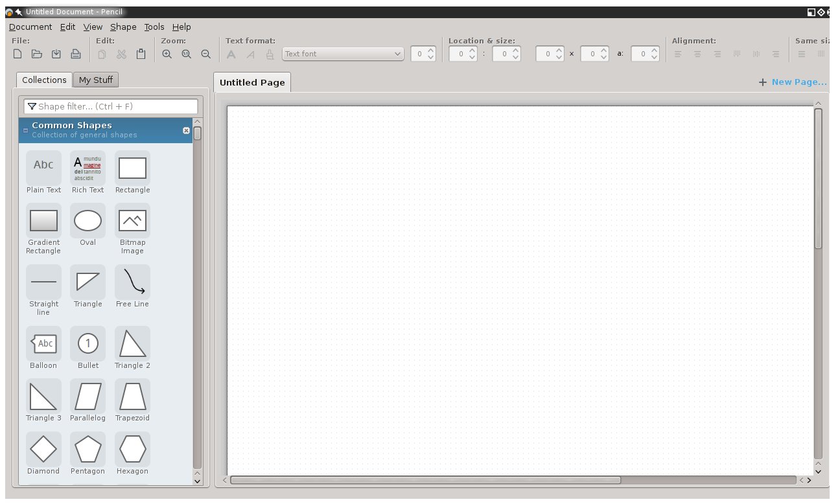Select the Trapezoid shape
This screenshot has height=504, width=840.
point(132,400)
